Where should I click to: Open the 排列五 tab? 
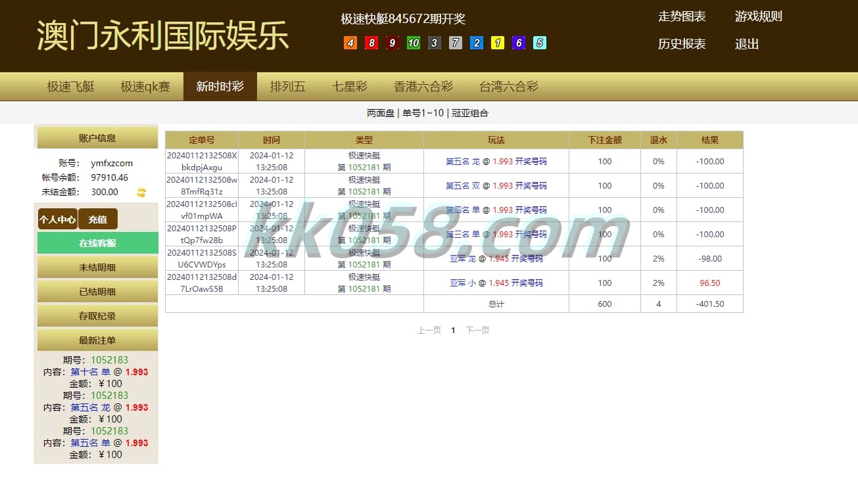click(288, 86)
